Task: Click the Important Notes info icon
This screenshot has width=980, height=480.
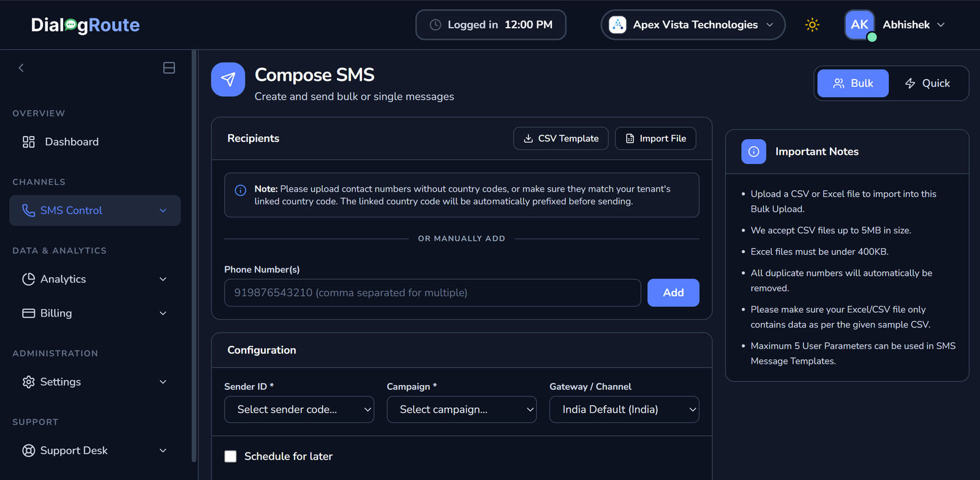Action: pos(753,151)
